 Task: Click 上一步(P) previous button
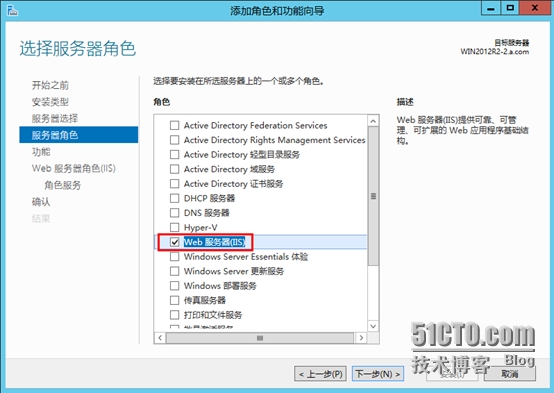[x=320, y=374]
